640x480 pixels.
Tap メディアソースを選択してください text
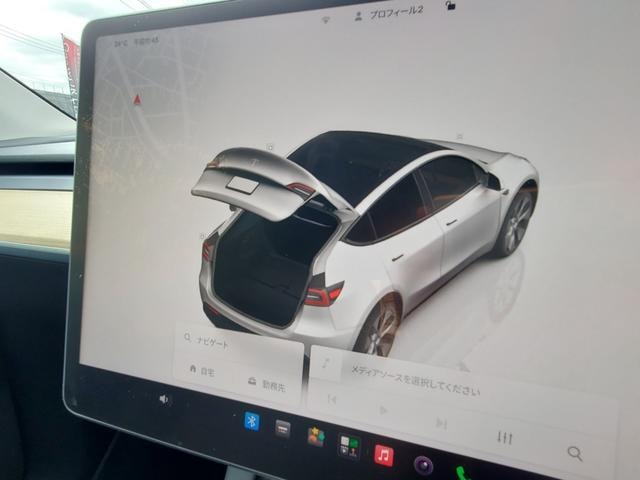point(415,380)
